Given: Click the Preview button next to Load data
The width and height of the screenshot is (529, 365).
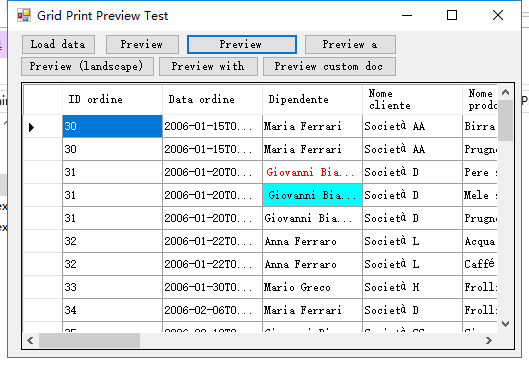Looking at the screenshot, I should coord(142,45).
